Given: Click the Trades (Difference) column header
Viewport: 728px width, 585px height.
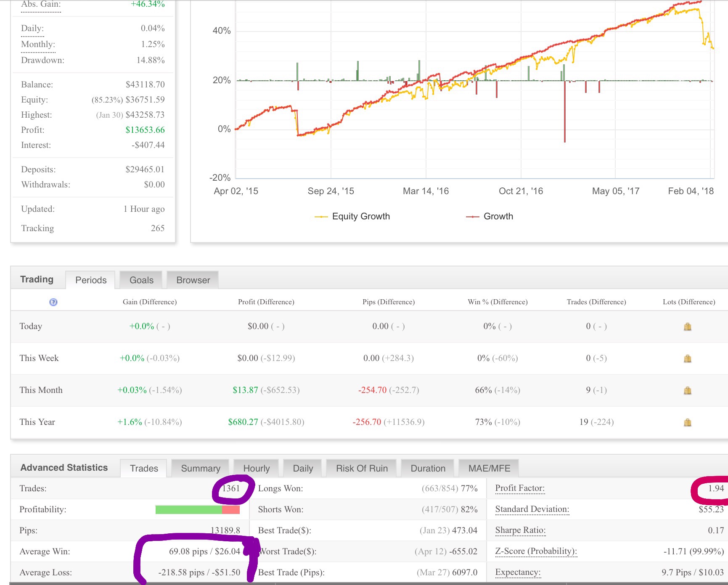Looking at the screenshot, I should click(596, 302).
